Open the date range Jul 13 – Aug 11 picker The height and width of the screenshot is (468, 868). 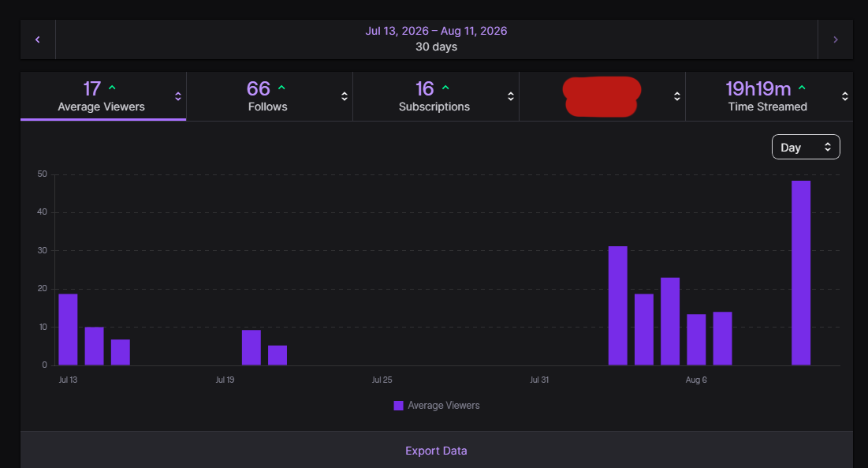point(436,39)
